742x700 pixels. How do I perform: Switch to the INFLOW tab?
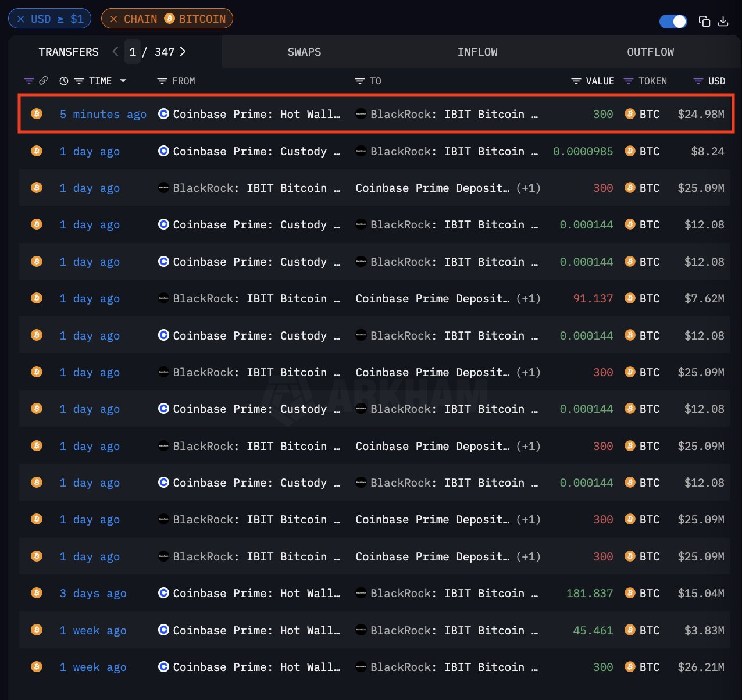point(477,52)
